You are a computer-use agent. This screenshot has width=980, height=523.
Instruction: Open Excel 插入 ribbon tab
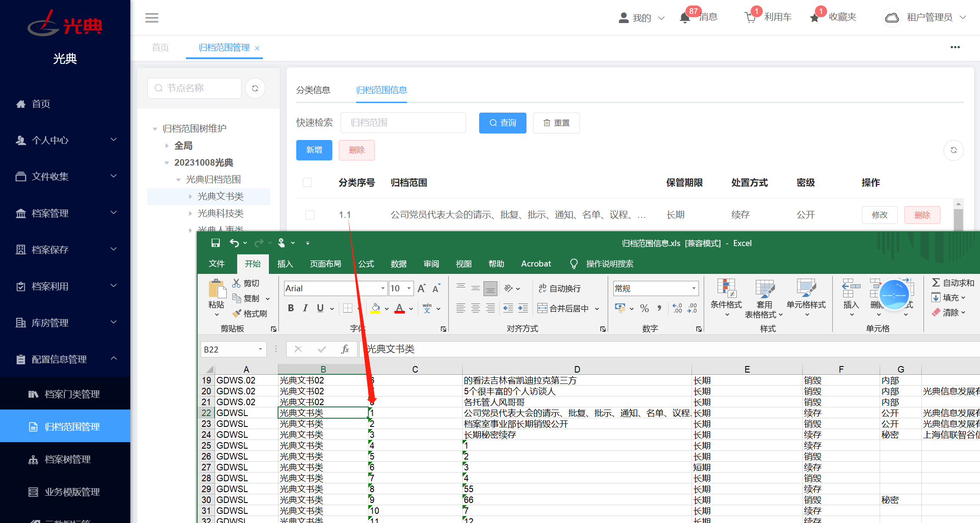285,264
